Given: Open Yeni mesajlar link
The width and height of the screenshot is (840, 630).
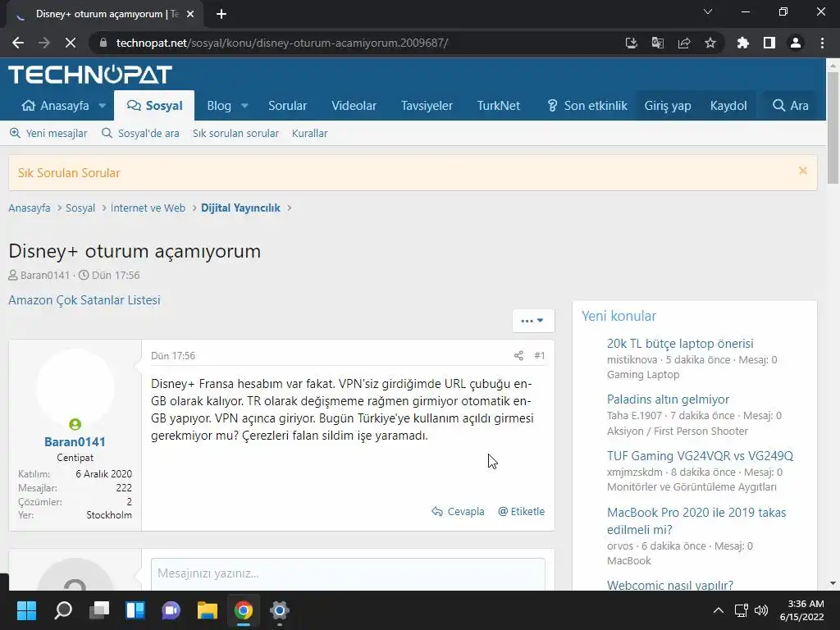Looking at the screenshot, I should pyautogui.click(x=48, y=134).
